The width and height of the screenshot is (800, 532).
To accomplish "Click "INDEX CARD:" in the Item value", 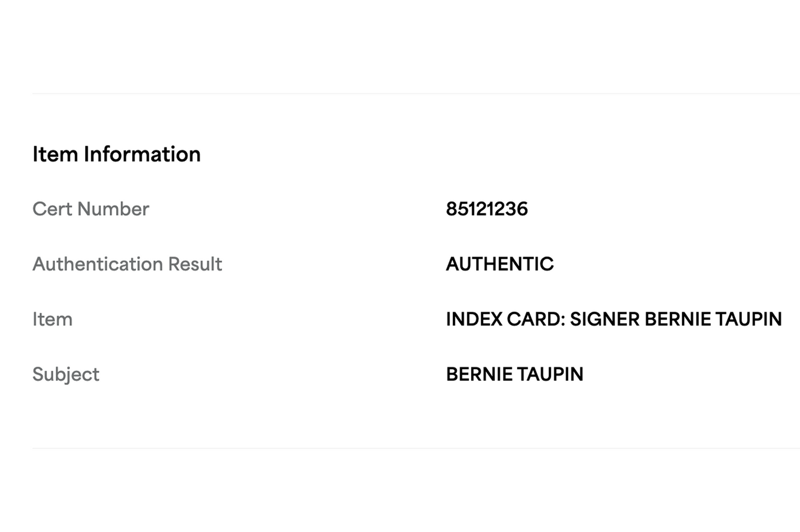I will point(505,319).
